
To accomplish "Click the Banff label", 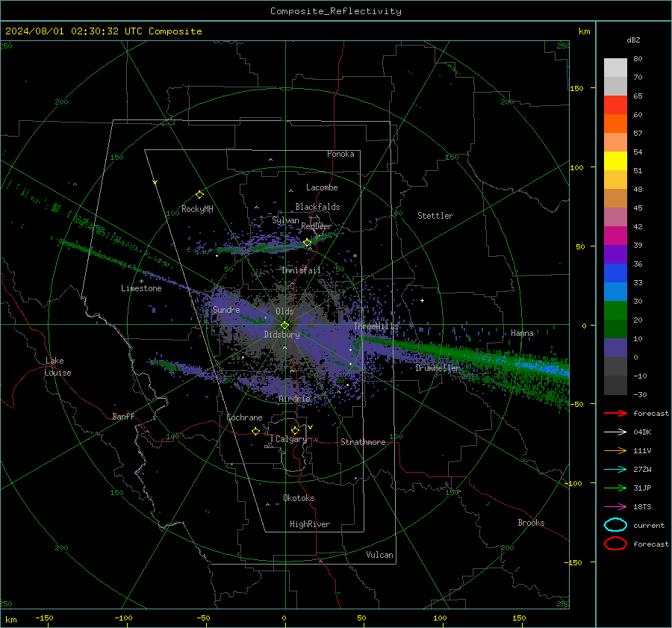I will [x=123, y=417].
